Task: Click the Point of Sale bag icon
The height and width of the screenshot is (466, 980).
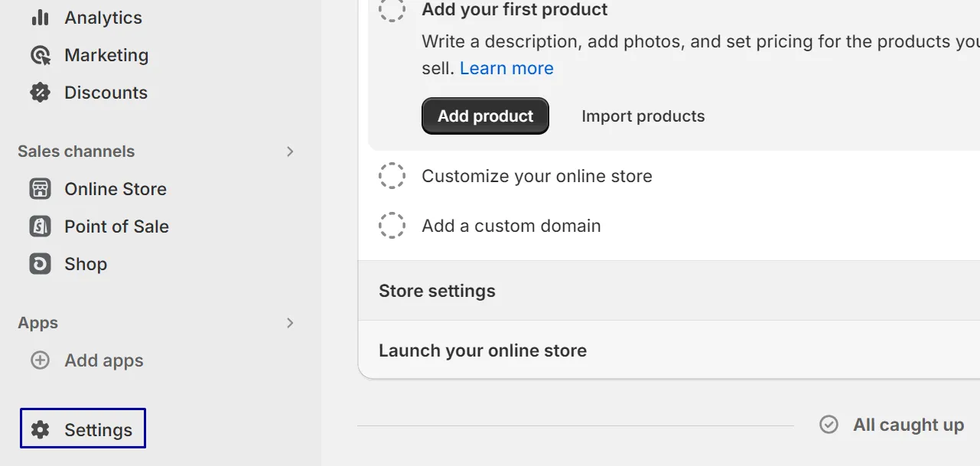Action: pos(40,226)
